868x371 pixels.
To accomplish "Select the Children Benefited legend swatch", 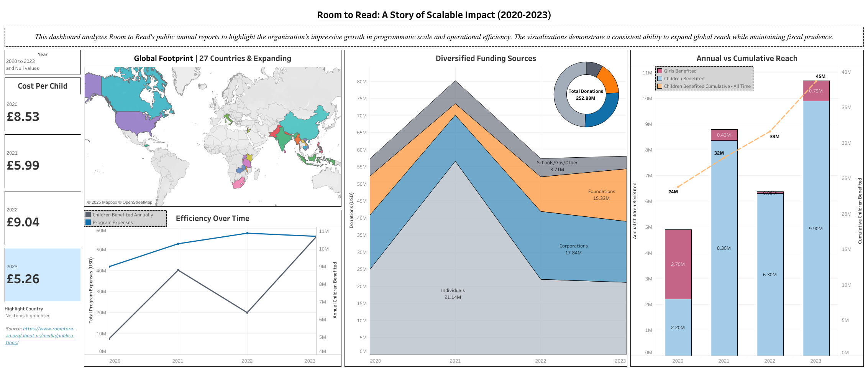I will (660, 79).
